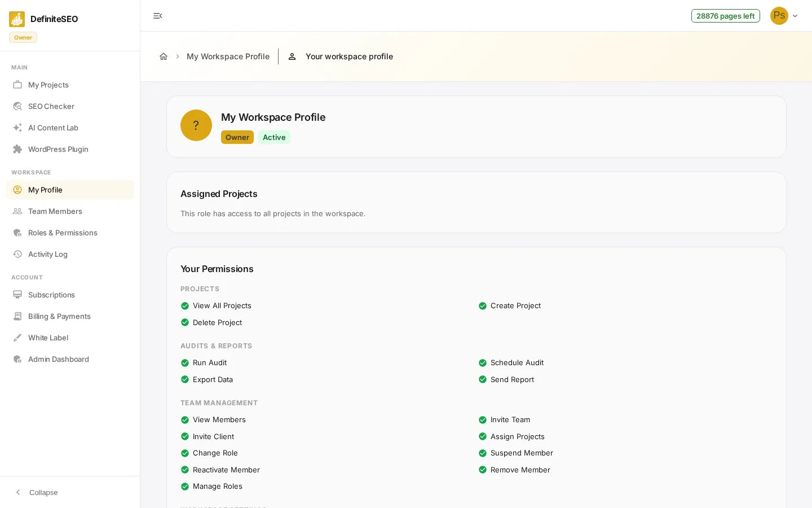This screenshot has height=508, width=812.
Task: Open White Label settings
Action: click(70, 338)
